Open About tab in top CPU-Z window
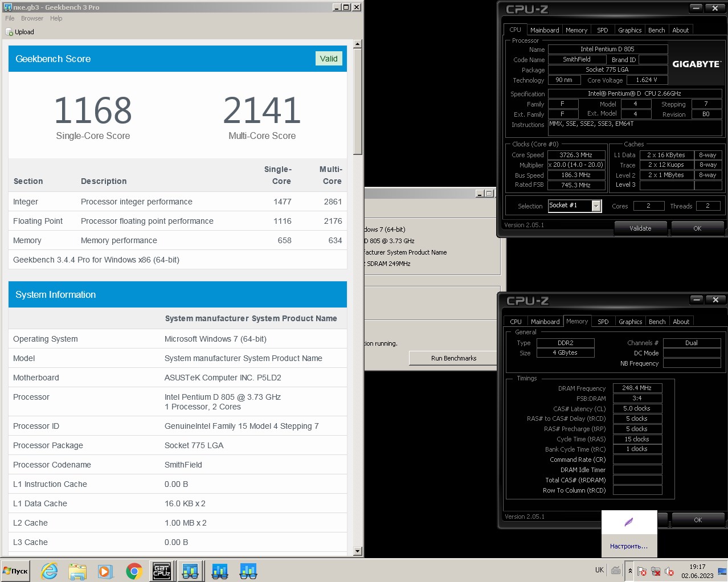The width and height of the screenshot is (728, 582). pos(681,30)
